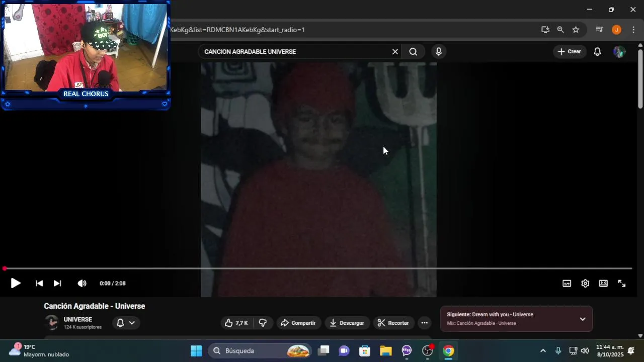The height and width of the screenshot is (362, 644).
Task: Open tray microphone icon
Action: [x=558, y=351]
